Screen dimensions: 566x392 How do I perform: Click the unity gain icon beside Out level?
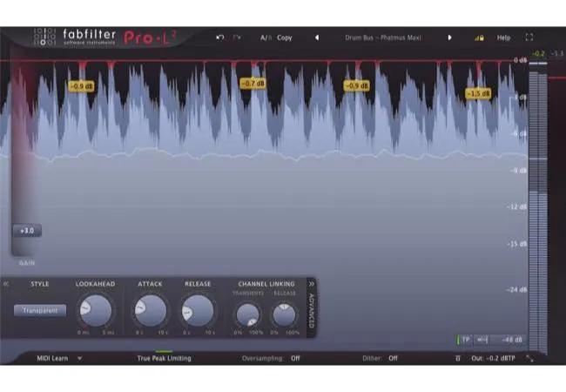point(458,358)
